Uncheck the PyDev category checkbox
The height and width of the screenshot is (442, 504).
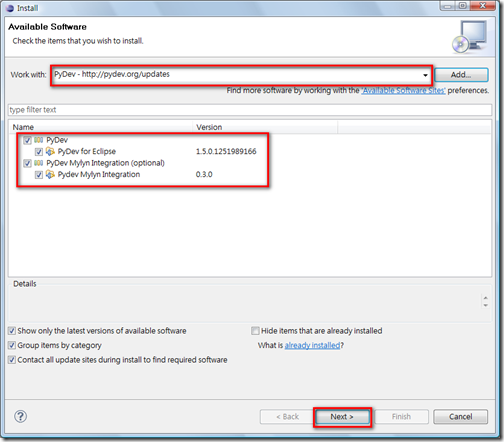pyautogui.click(x=27, y=140)
